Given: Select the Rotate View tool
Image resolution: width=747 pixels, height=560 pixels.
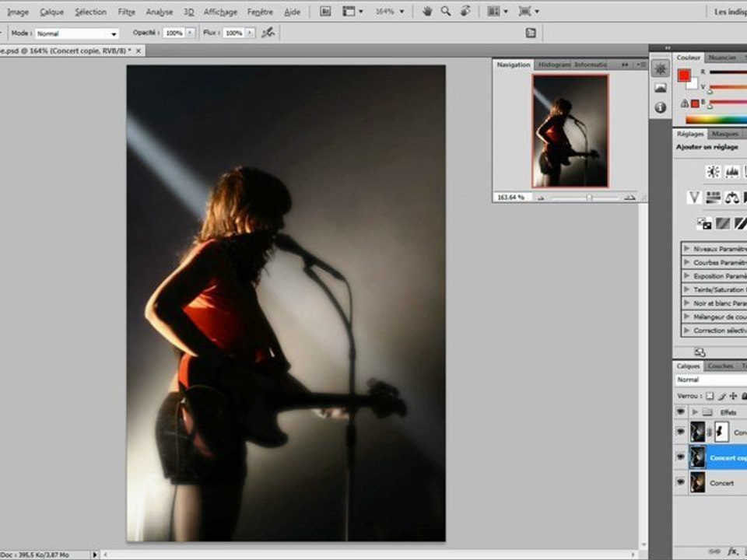Looking at the screenshot, I should tap(465, 12).
